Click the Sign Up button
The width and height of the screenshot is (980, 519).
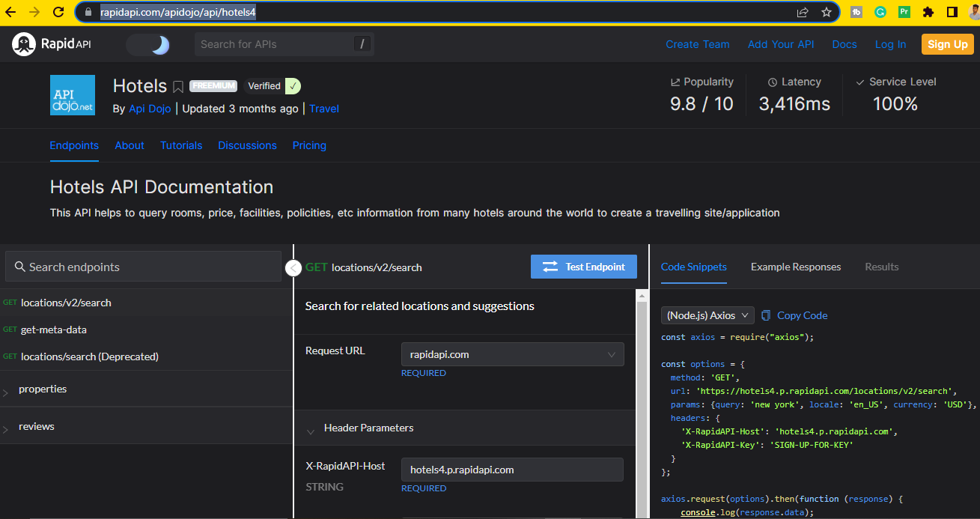(x=948, y=44)
